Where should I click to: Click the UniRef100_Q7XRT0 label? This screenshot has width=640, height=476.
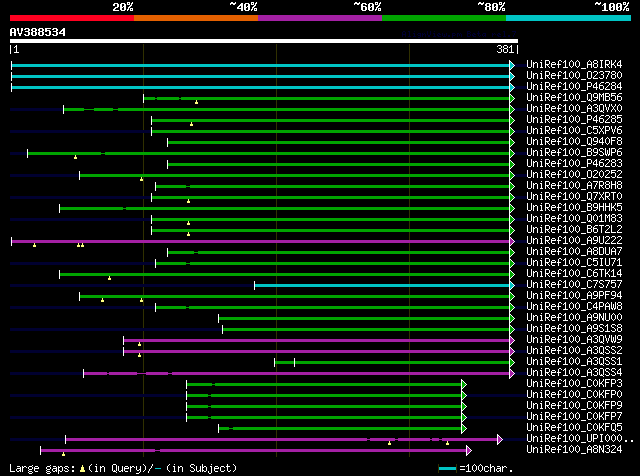click(574, 197)
